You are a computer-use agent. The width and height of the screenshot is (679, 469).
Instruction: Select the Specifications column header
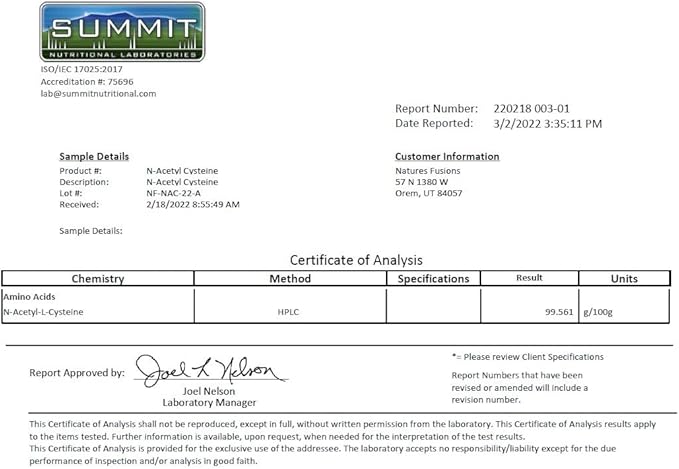pyautogui.click(x=433, y=278)
